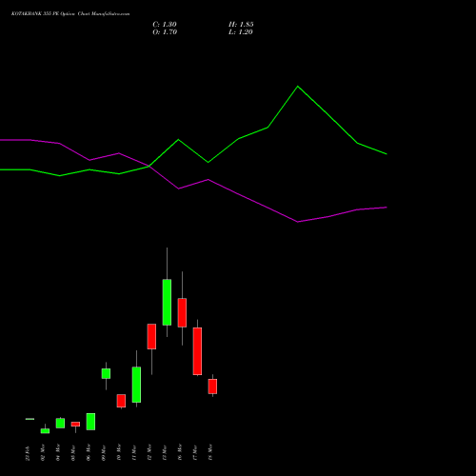
Task: Click the small green candle above 02 Mar
Action: point(45,431)
